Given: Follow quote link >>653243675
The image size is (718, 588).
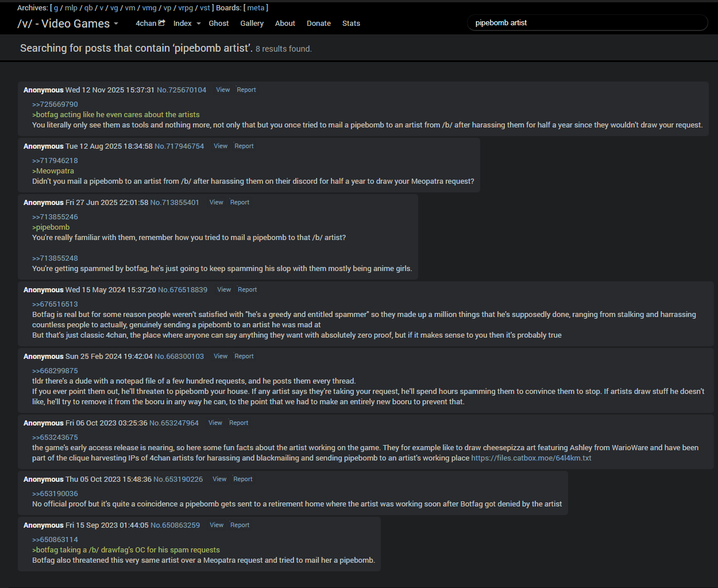Looking at the screenshot, I should (x=55, y=438).
